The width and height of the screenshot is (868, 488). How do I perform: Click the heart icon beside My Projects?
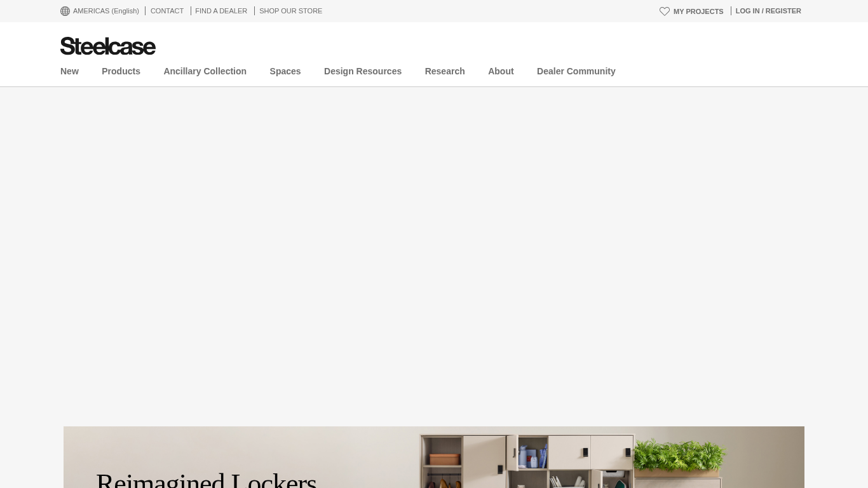point(665,11)
